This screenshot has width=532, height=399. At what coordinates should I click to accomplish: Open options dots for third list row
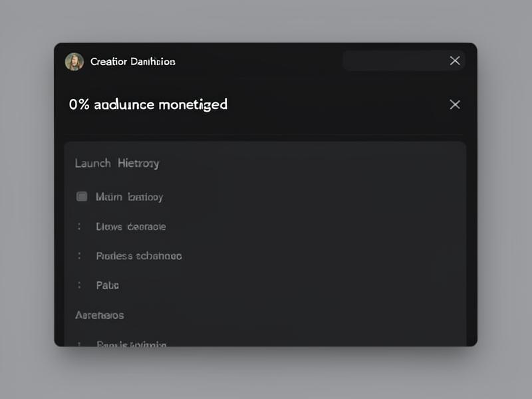[x=79, y=255]
